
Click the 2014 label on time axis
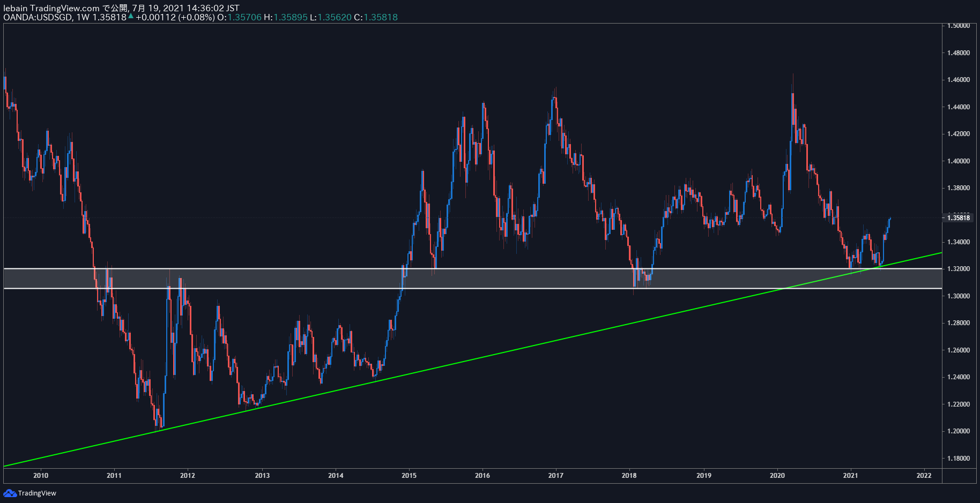336,476
